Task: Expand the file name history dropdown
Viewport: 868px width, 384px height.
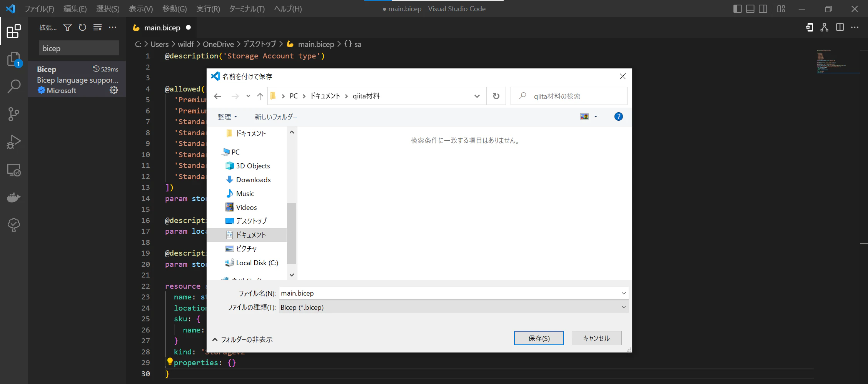Action: 624,293
